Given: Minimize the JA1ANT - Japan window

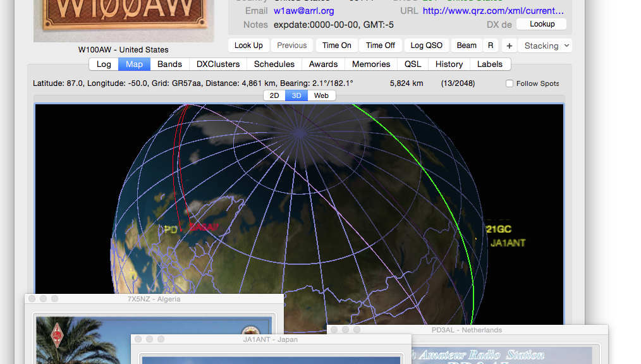Looking at the screenshot, I should pos(150,339).
